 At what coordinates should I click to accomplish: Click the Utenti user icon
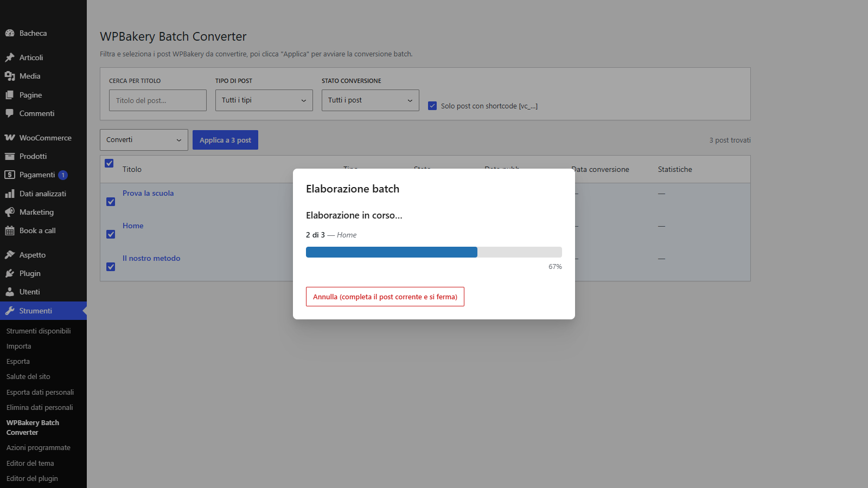(x=10, y=292)
